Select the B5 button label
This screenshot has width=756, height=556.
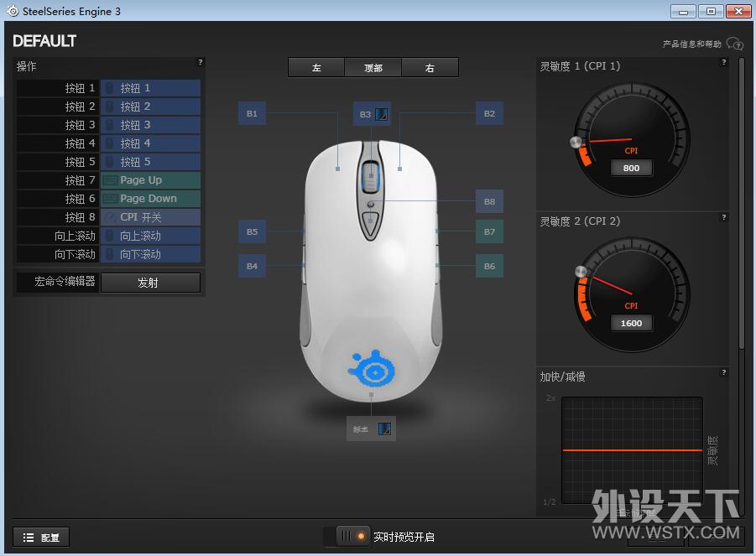[x=252, y=231]
